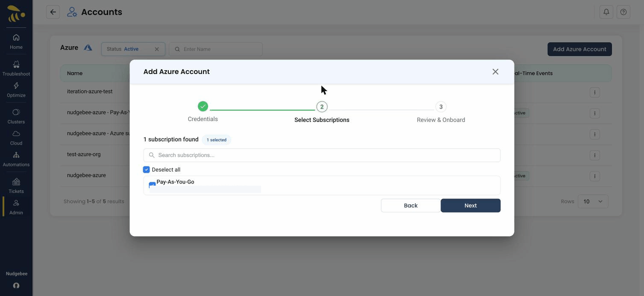This screenshot has width=644, height=296.
Task: Click the Name column header
Action: (75, 73)
